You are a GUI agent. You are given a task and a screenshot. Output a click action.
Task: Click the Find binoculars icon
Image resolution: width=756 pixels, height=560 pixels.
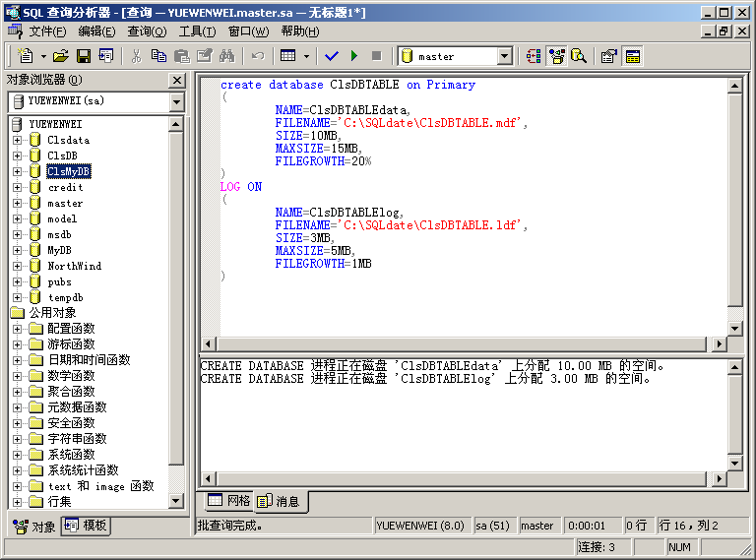point(226,56)
